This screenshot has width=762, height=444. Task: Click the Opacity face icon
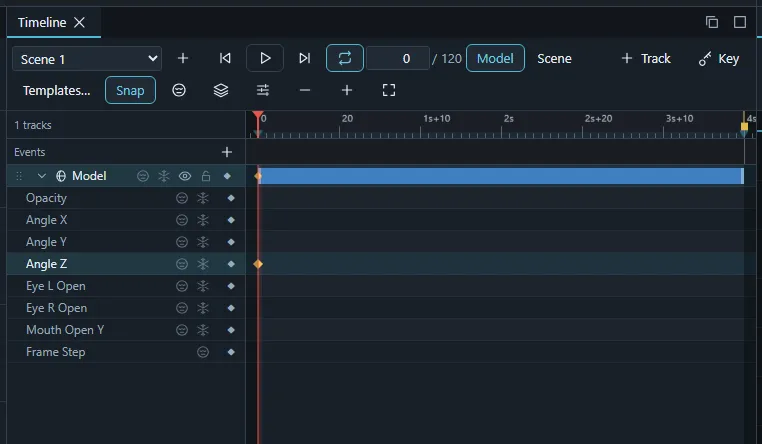pyautogui.click(x=182, y=198)
